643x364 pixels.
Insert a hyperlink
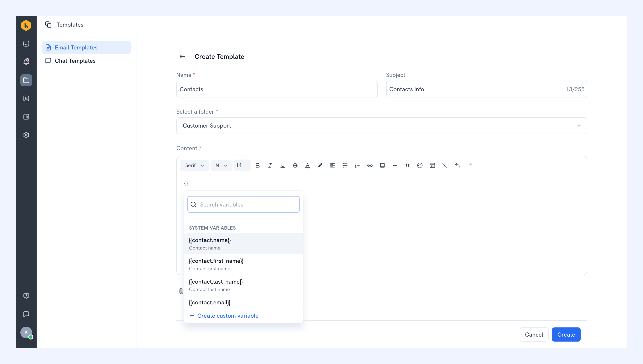370,165
